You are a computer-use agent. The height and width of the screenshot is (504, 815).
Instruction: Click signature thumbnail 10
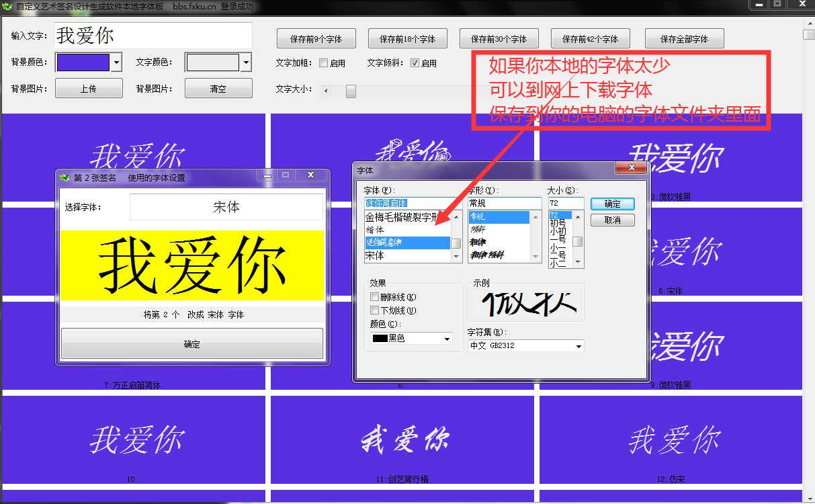(134, 440)
